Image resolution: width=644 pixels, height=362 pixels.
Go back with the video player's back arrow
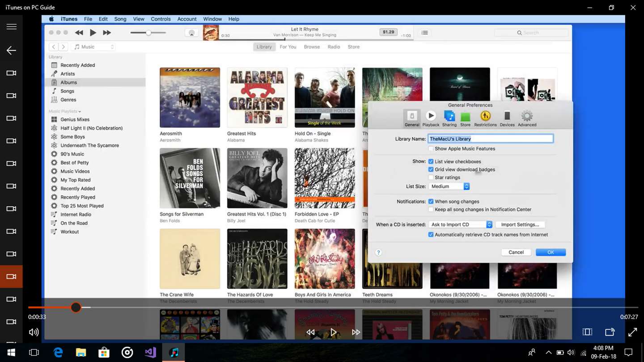[11, 51]
